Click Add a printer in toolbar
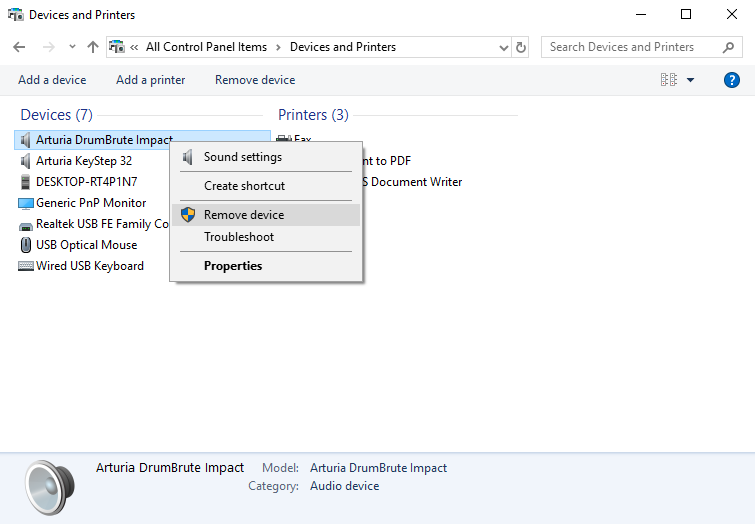The width and height of the screenshot is (755, 524). 150,80
